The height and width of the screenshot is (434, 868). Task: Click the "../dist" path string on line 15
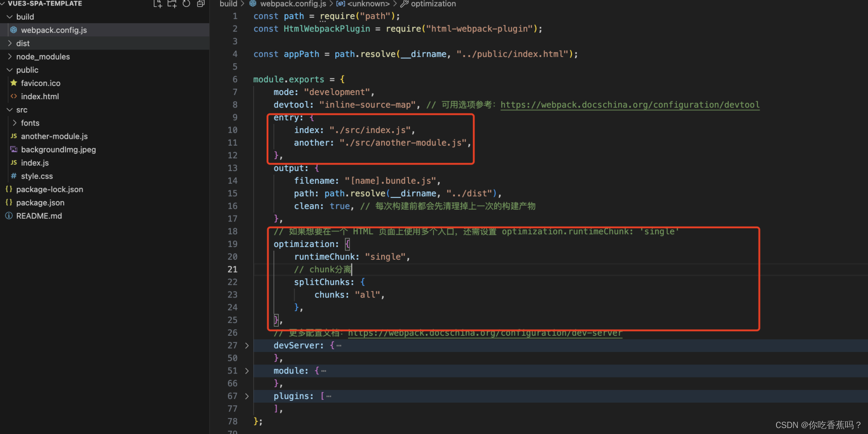[469, 194]
